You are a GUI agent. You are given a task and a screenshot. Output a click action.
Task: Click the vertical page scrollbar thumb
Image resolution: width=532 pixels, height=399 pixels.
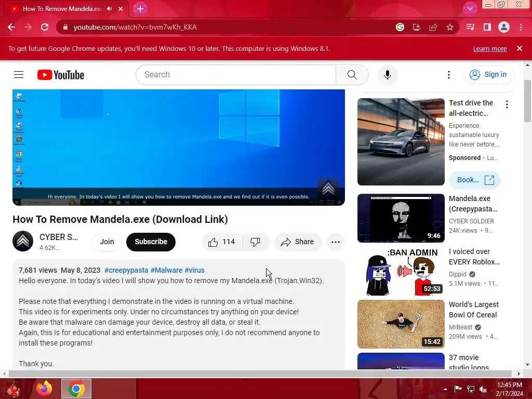(527, 101)
